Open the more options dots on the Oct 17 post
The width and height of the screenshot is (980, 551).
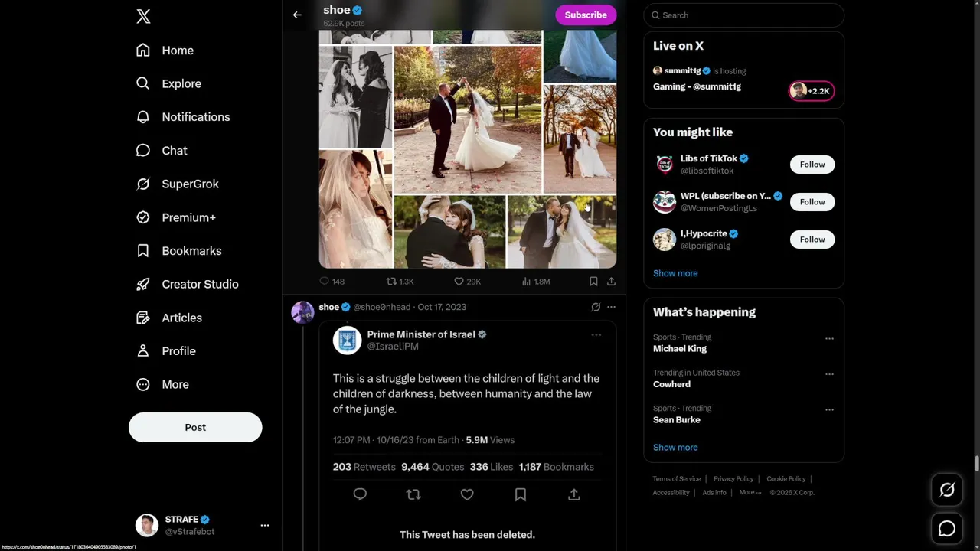point(611,307)
